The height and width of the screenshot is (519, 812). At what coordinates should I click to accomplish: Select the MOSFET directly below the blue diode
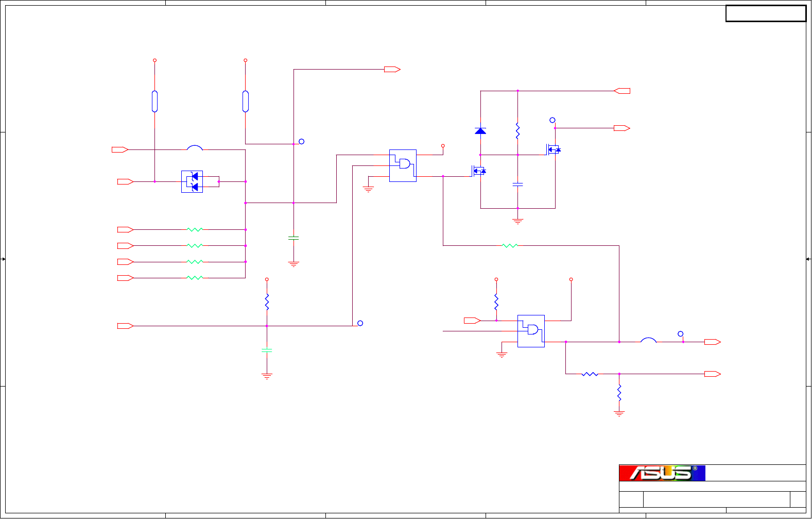tap(479, 171)
